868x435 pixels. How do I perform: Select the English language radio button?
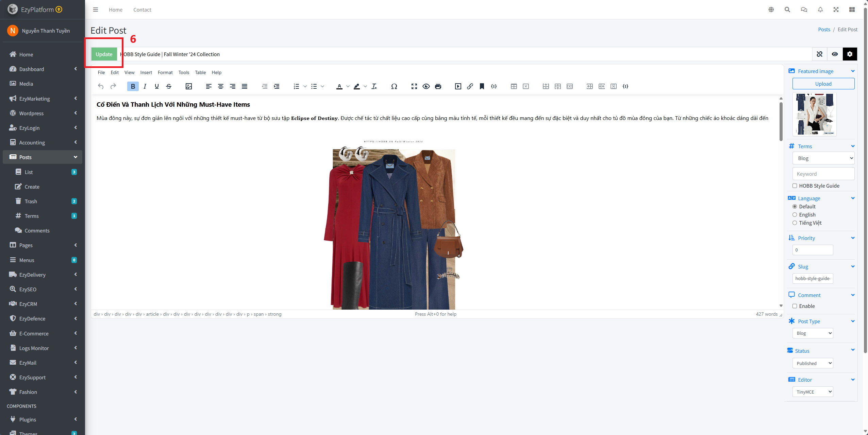[x=795, y=214]
